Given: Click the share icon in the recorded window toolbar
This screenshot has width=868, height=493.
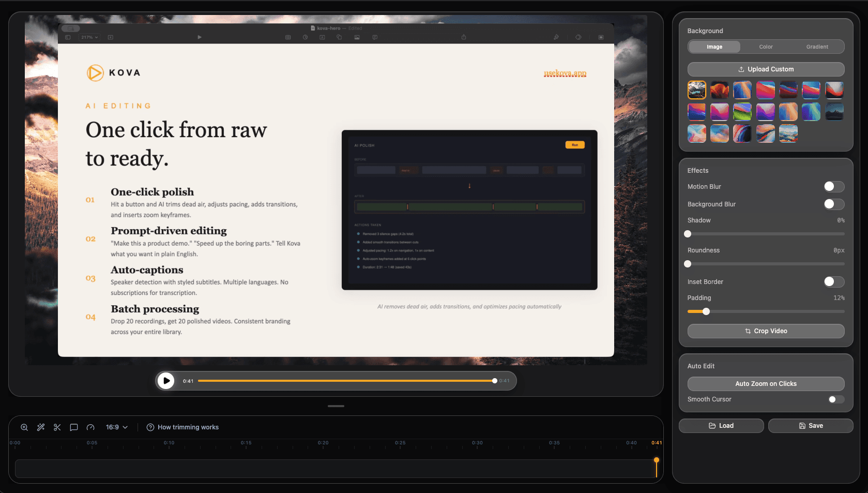Looking at the screenshot, I should [x=464, y=37].
